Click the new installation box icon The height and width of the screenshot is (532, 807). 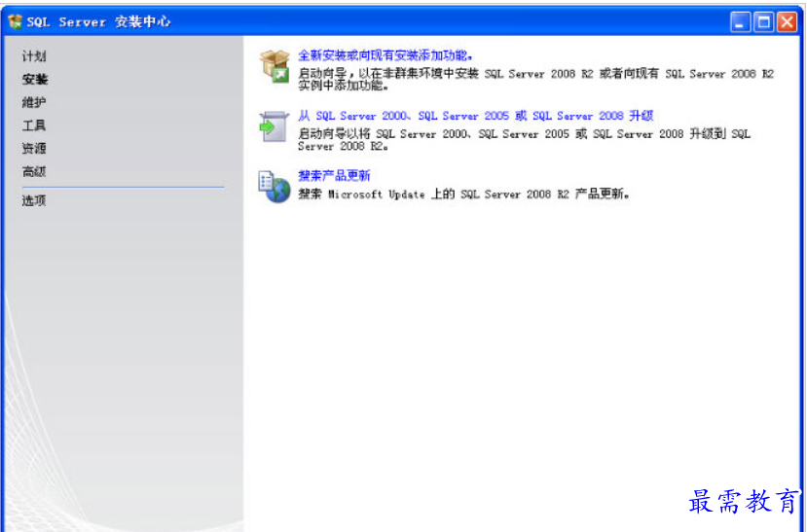pyautogui.click(x=275, y=66)
